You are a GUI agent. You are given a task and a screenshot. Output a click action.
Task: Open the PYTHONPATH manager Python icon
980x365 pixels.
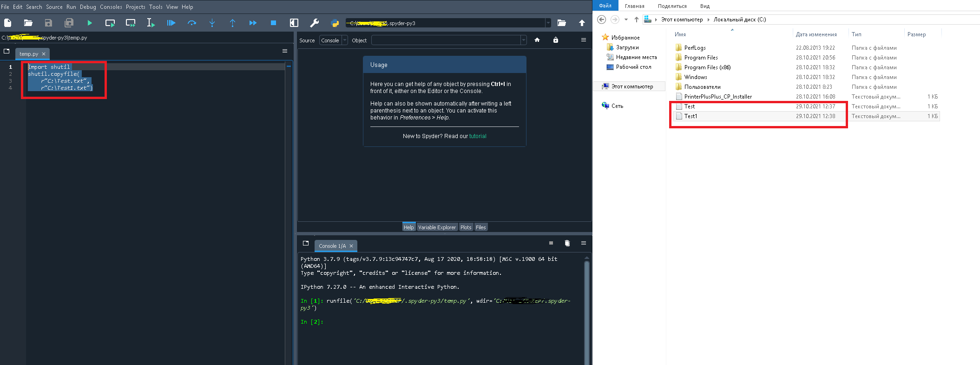click(335, 23)
